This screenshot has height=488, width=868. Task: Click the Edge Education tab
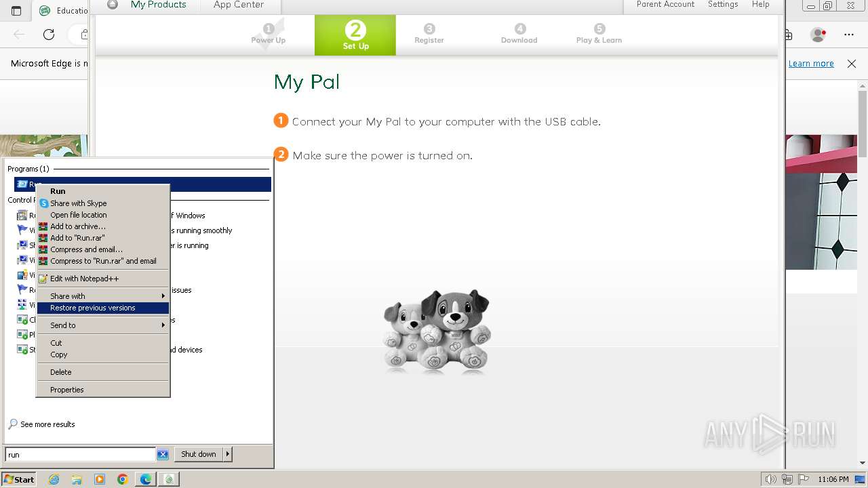point(63,11)
